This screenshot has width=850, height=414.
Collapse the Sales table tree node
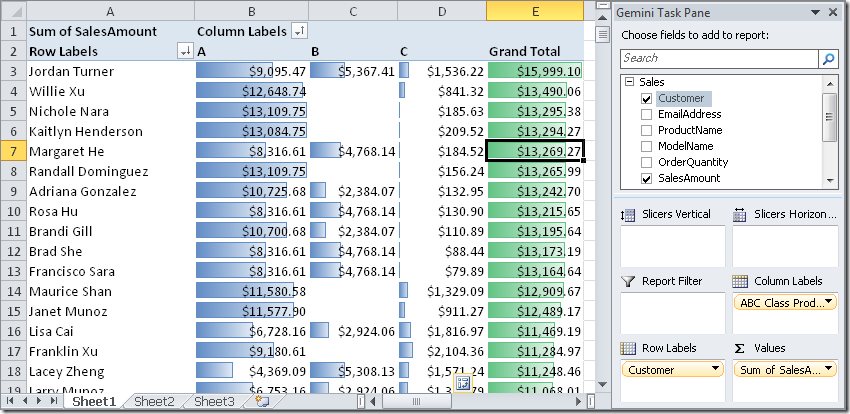628,82
